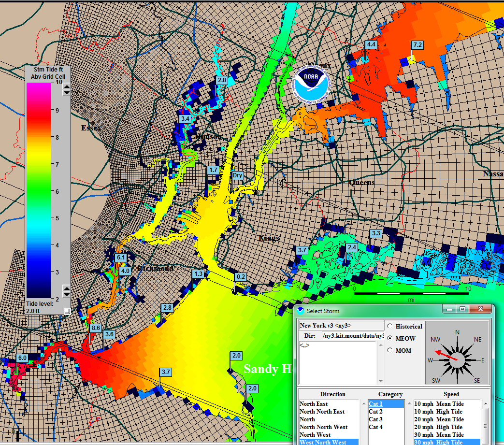
Task: Choose the plain North direction entry
Action: [329, 419]
